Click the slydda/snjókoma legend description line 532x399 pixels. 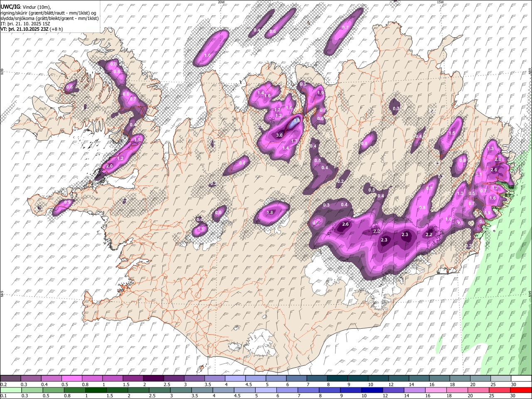pyautogui.click(x=49, y=18)
